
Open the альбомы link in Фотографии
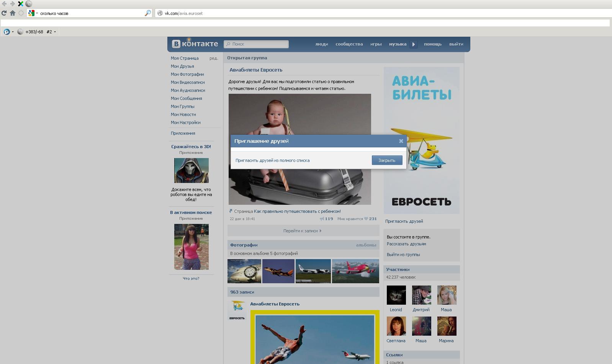[x=366, y=245]
